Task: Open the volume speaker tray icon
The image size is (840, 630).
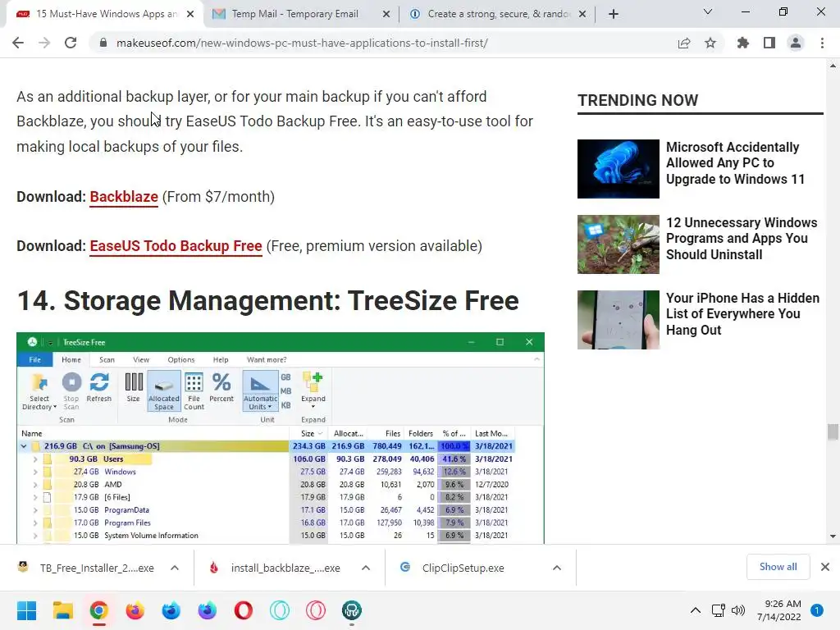Action: 738,610
